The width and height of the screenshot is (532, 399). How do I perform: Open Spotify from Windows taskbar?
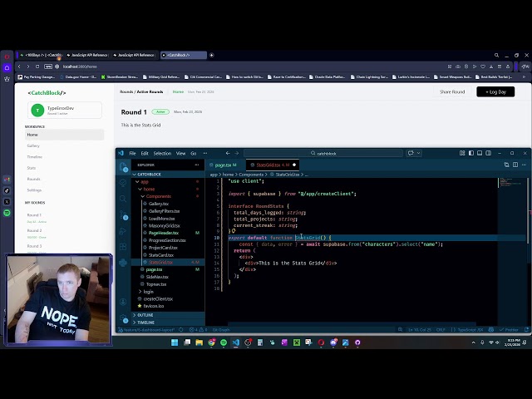pyautogui.click(x=224, y=342)
